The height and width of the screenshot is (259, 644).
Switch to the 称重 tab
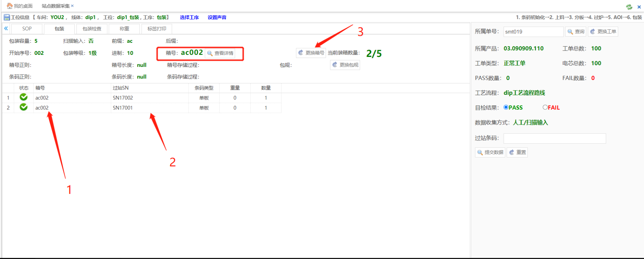[x=124, y=29]
